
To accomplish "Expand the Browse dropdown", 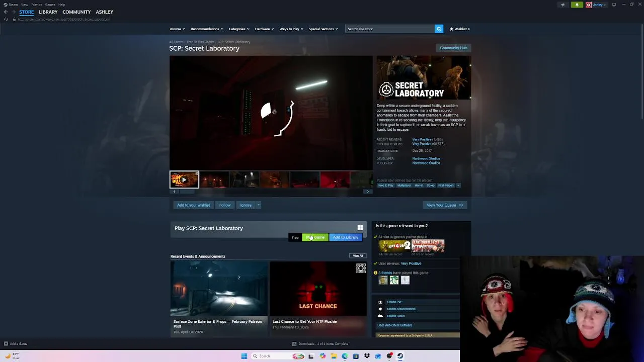I will [177, 29].
